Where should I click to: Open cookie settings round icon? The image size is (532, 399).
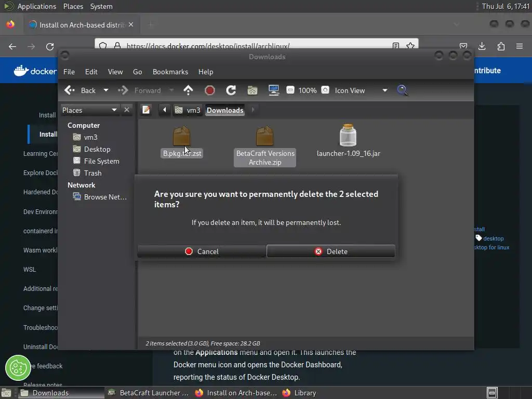pyautogui.click(x=18, y=368)
